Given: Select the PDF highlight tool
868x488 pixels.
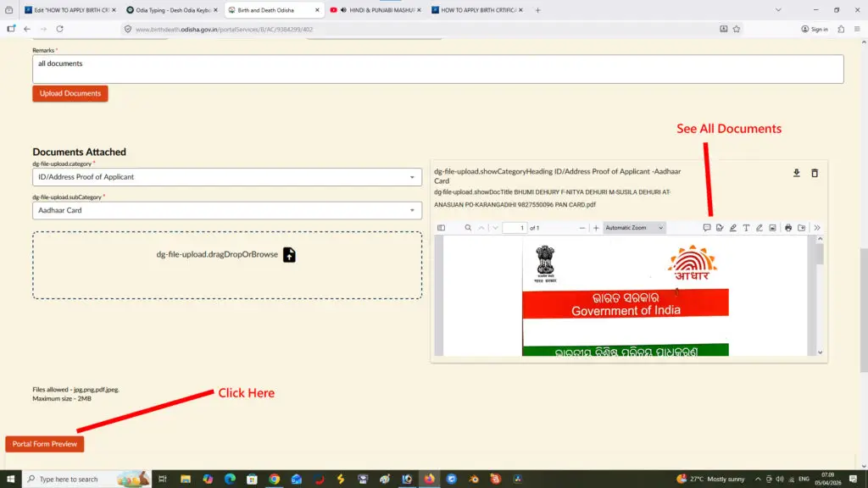Looking at the screenshot, I should (x=732, y=228).
